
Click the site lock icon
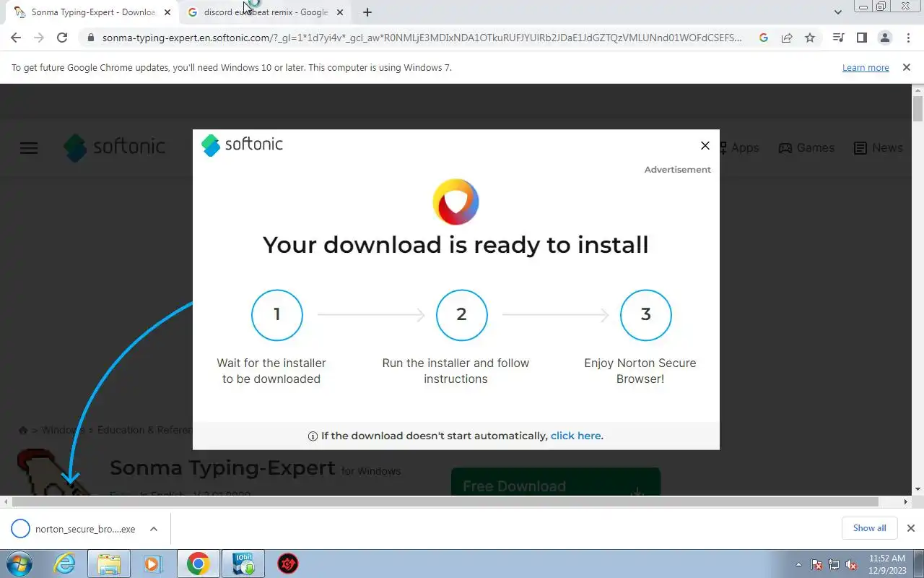coord(90,38)
